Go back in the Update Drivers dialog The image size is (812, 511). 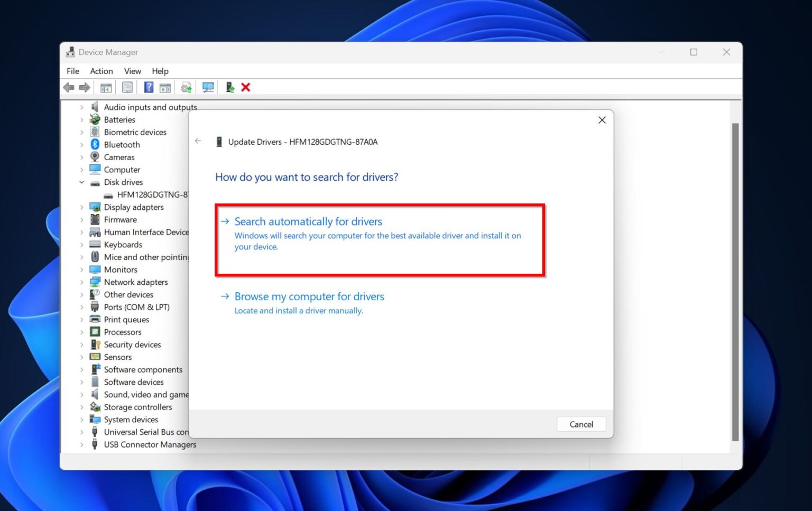[x=198, y=141]
